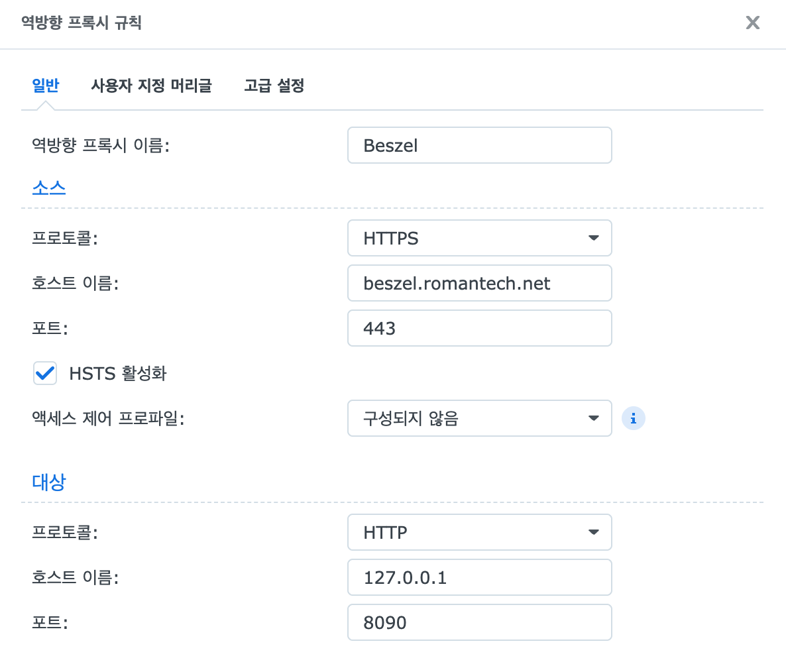
Task: Click the 대상 section heading
Action: pyautogui.click(x=48, y=482)
